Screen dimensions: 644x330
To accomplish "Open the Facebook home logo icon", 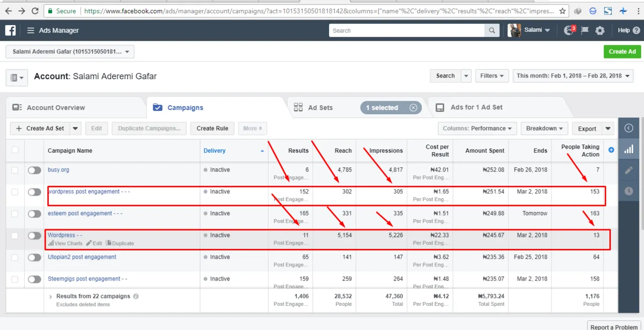I will 11,30.
